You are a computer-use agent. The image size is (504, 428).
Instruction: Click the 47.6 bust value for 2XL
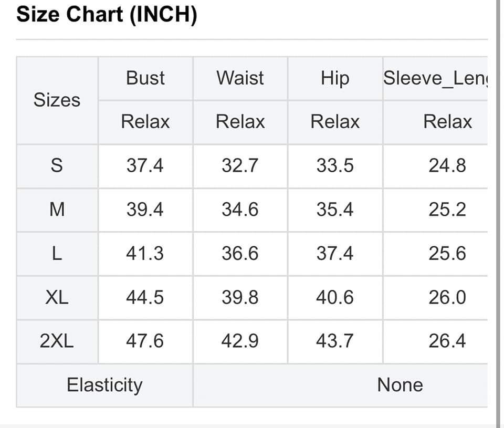[145, 341]
